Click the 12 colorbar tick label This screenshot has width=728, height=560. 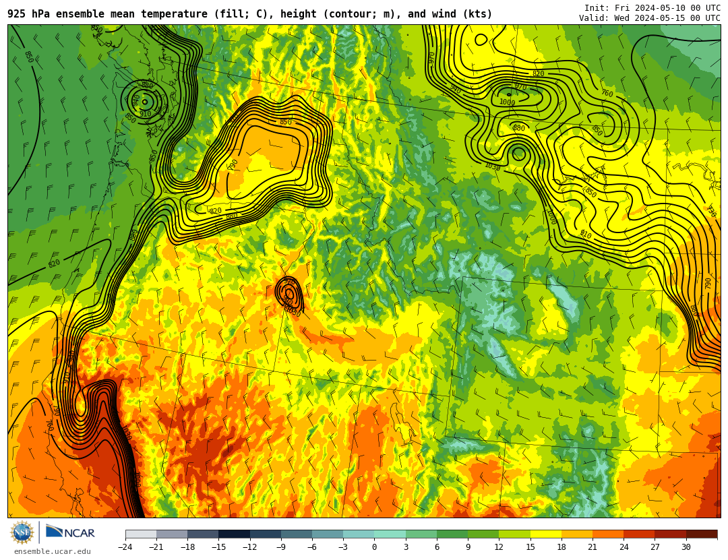click(499, 547)
